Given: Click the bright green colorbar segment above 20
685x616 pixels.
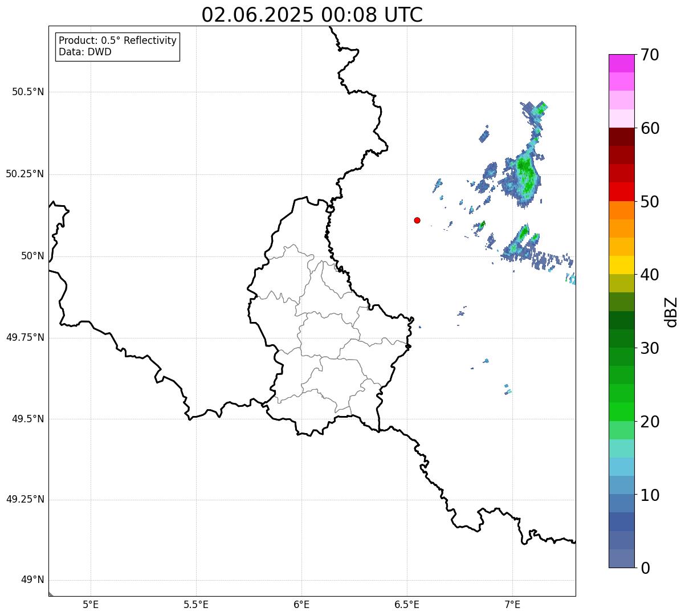Looking at the screenshot, I should [x=621, y=411].
